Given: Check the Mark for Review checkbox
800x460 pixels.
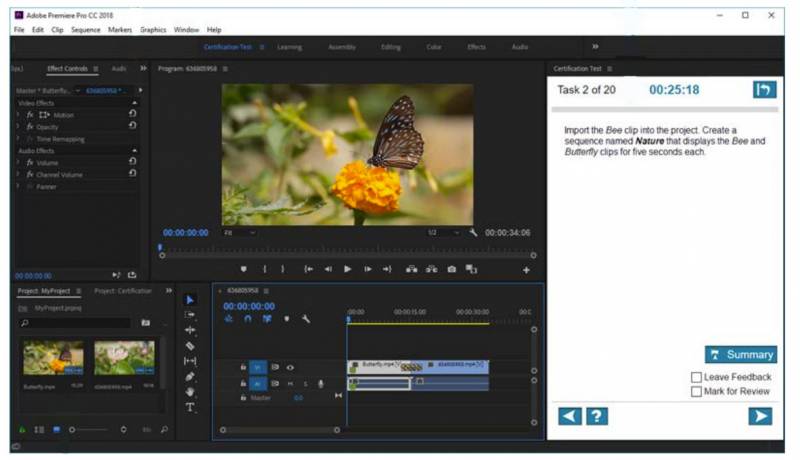Looking at the screenshot, I should (696, 392).
